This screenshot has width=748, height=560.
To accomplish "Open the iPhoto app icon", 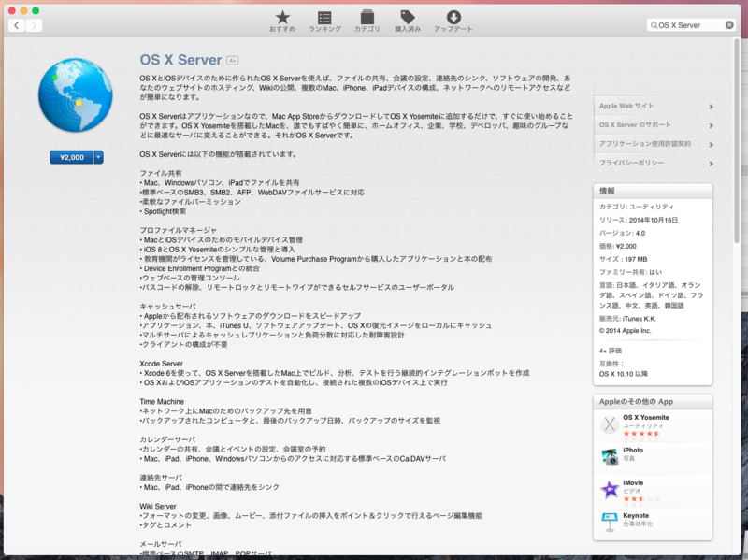I will pyautogui.click(x=610, y=456).
